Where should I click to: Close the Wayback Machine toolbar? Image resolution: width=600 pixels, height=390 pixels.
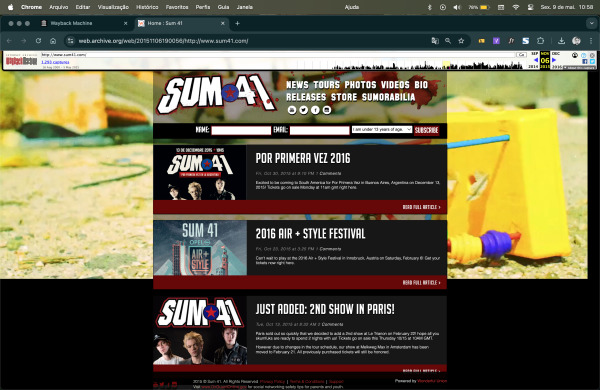click(592, 55)
